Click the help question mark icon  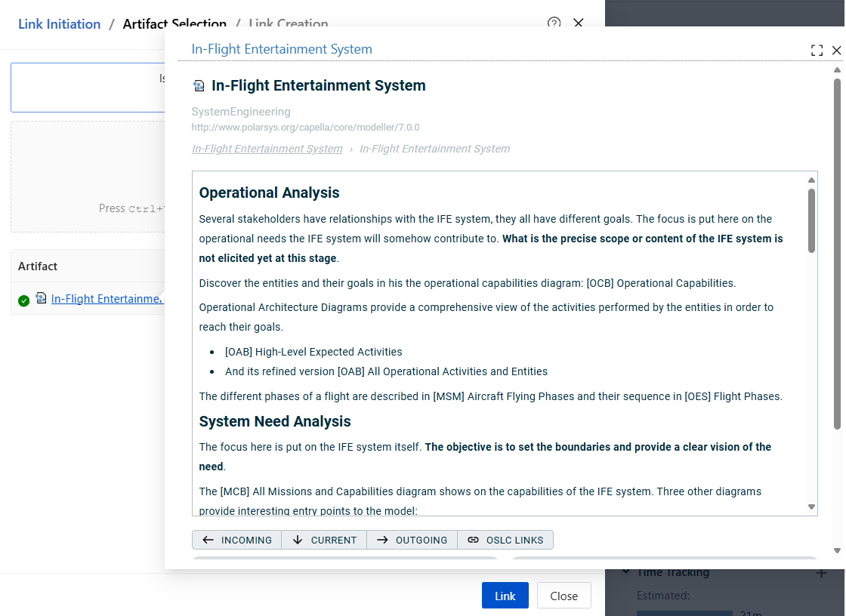[x=554, y=23]
